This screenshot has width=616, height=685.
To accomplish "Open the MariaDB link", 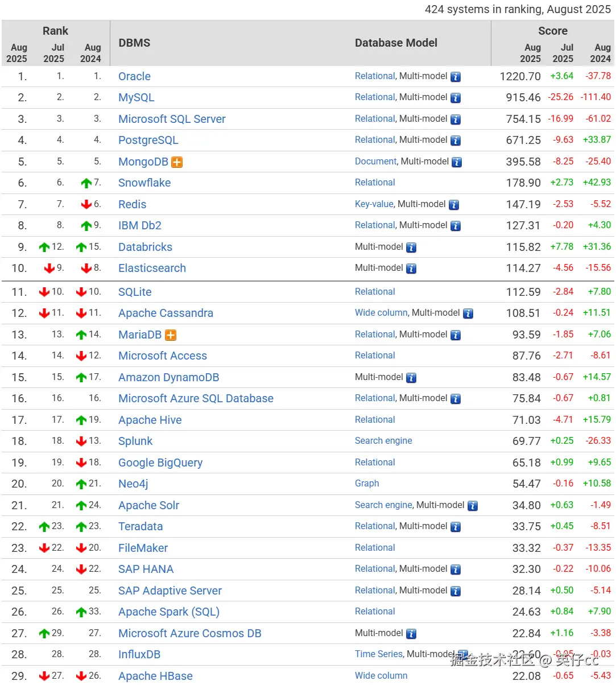I will [140, 335].
